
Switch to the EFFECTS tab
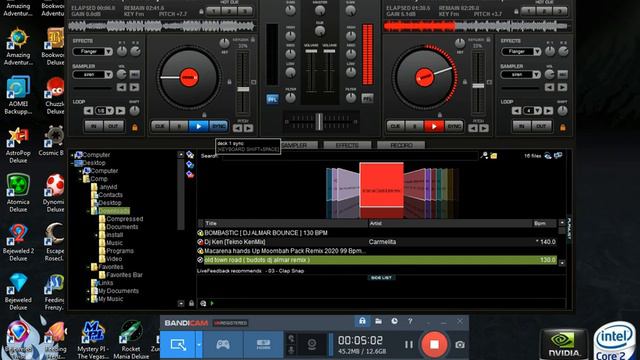pos(347,145)
